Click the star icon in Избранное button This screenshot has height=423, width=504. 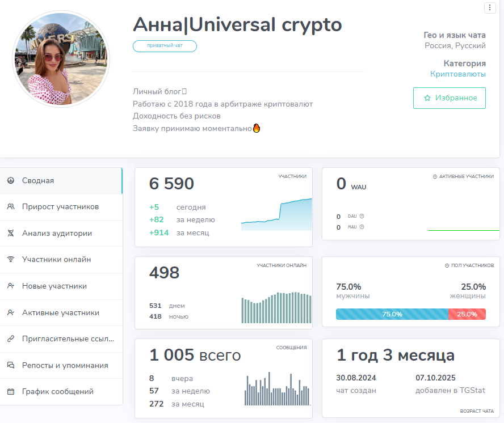point(427,98)
